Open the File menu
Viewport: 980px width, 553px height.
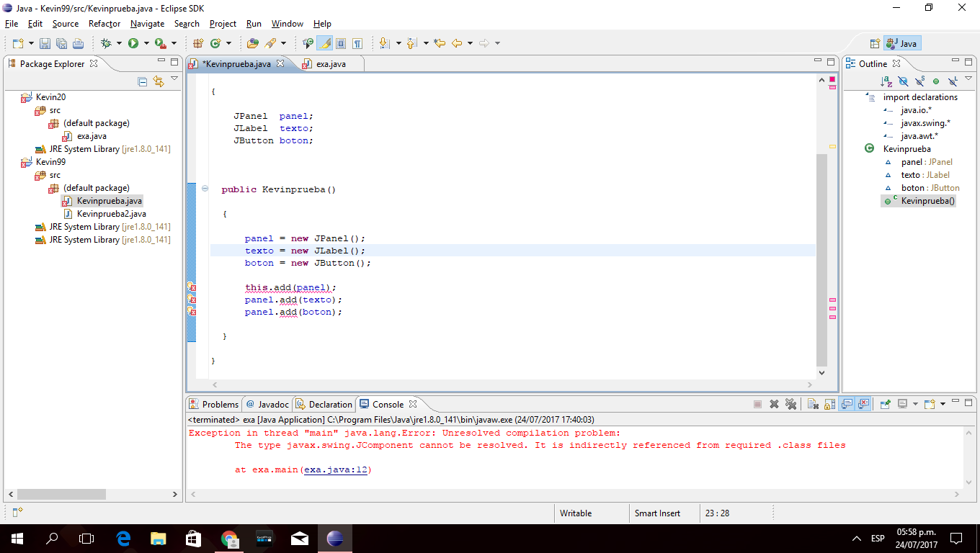11,24
